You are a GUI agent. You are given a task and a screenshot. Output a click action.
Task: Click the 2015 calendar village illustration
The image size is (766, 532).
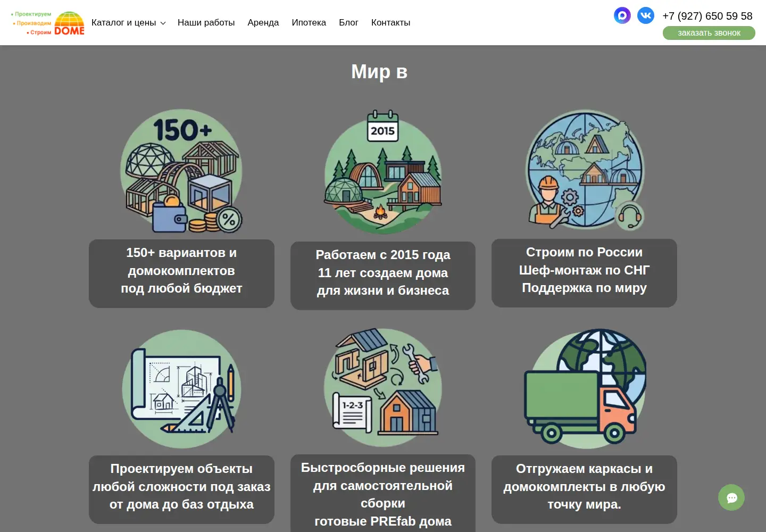tap(383, 171)
